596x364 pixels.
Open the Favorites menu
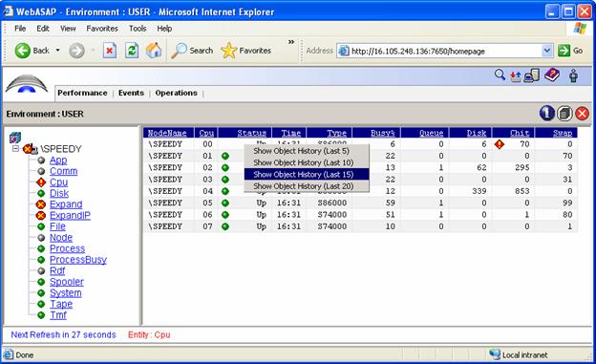[x=102, y=29]
